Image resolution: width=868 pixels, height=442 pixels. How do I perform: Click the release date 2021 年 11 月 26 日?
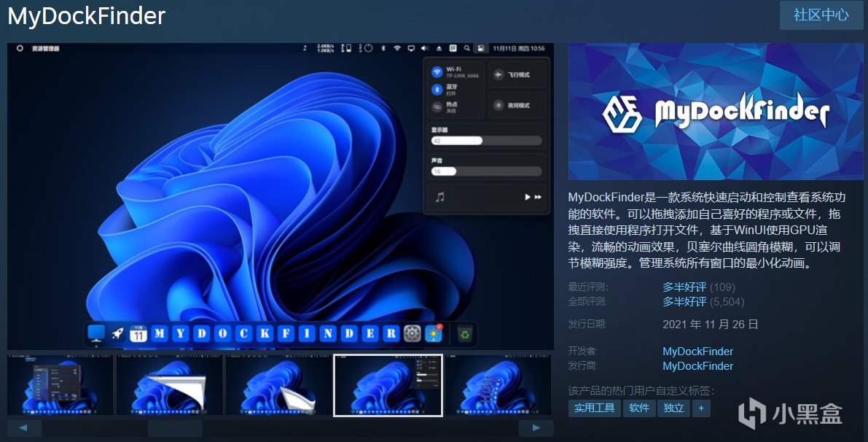pos(711,324)
